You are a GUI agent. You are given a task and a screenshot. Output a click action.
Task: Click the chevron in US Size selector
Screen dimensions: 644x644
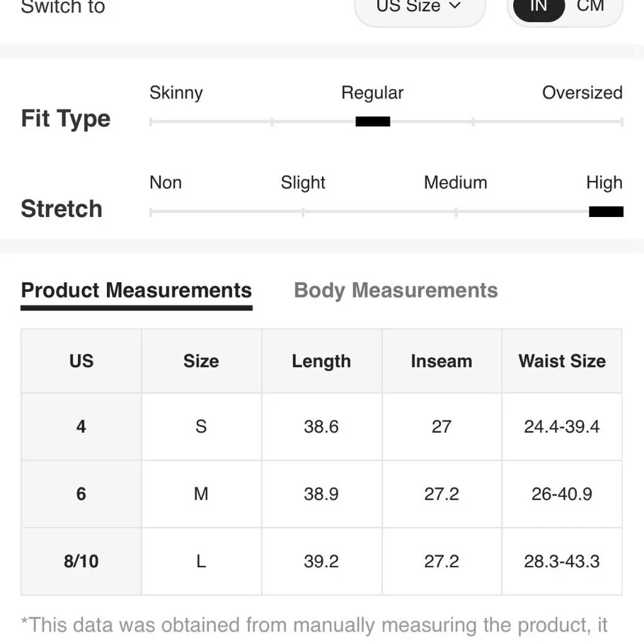[455, 5]
